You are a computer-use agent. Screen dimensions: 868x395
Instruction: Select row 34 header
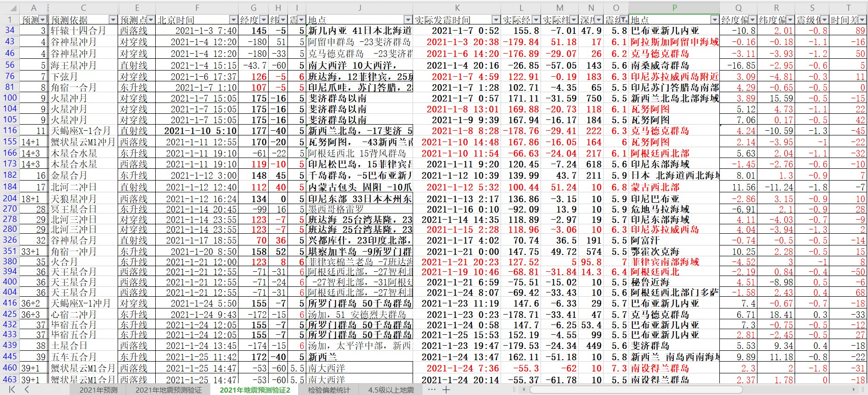click(9, 31)
